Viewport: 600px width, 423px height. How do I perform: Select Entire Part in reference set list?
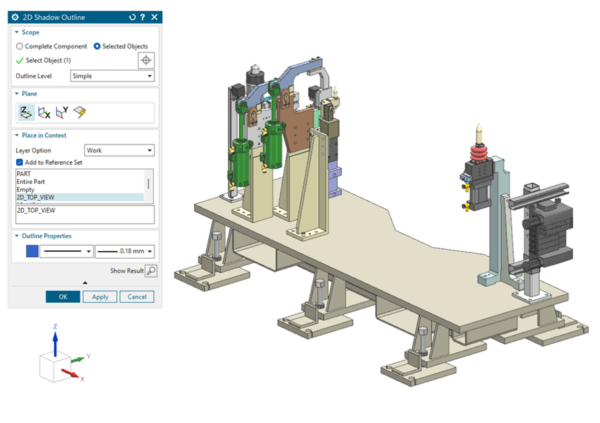[x=30, y=180]
